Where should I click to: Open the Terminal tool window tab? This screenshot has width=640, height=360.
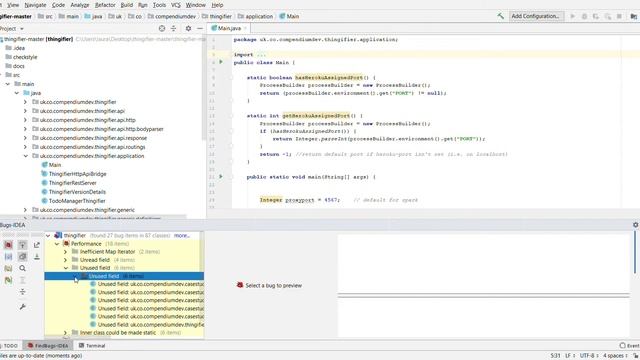click(x=92, y=346)
